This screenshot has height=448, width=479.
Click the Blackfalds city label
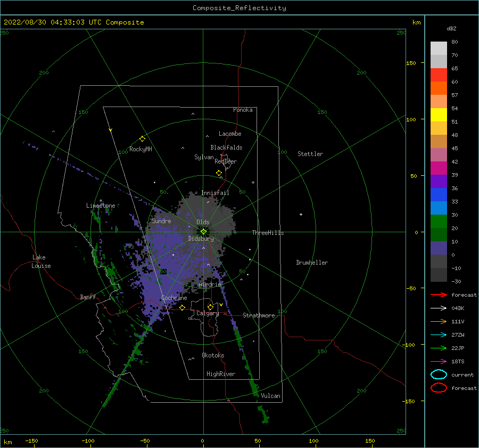tap(226, 148)
